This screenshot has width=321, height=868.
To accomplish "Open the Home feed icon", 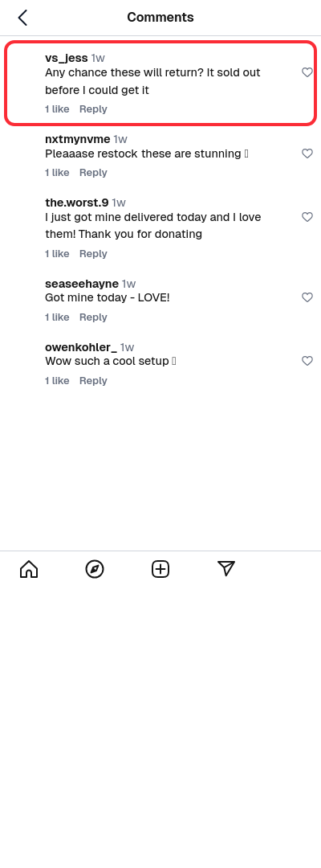I will [x=29, y=568].
